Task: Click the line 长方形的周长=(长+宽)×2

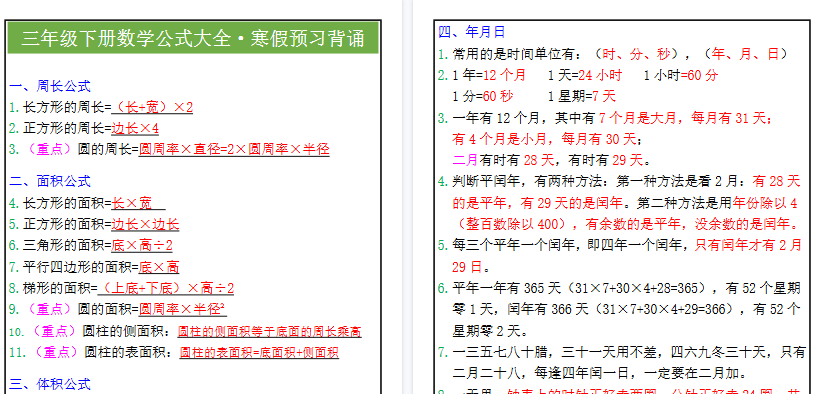Action: click(x=101, y=107)
